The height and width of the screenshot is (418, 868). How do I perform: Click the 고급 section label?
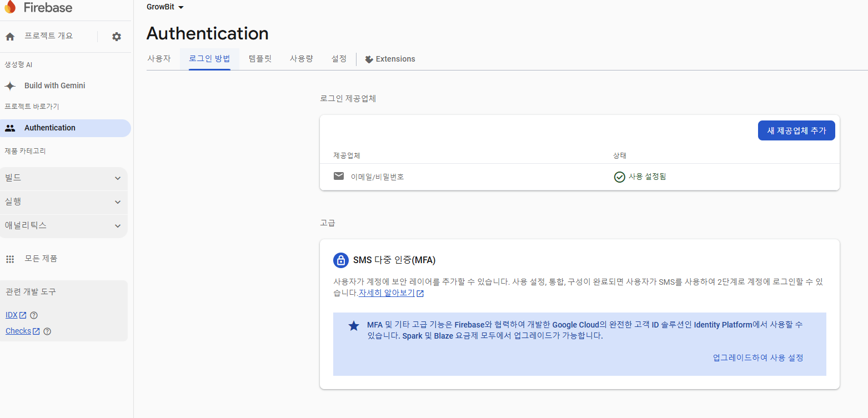[328, 223]
